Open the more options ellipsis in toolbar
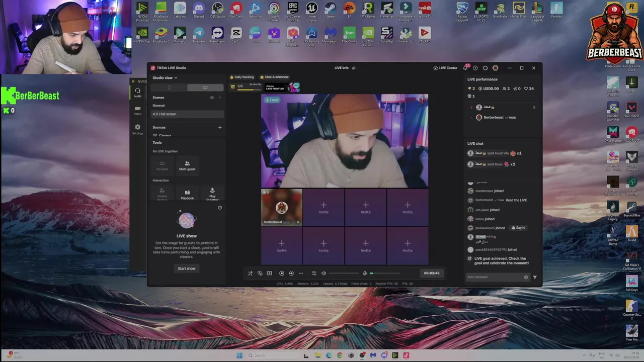This screenshot has height=362, width=644. pos(301,273)
